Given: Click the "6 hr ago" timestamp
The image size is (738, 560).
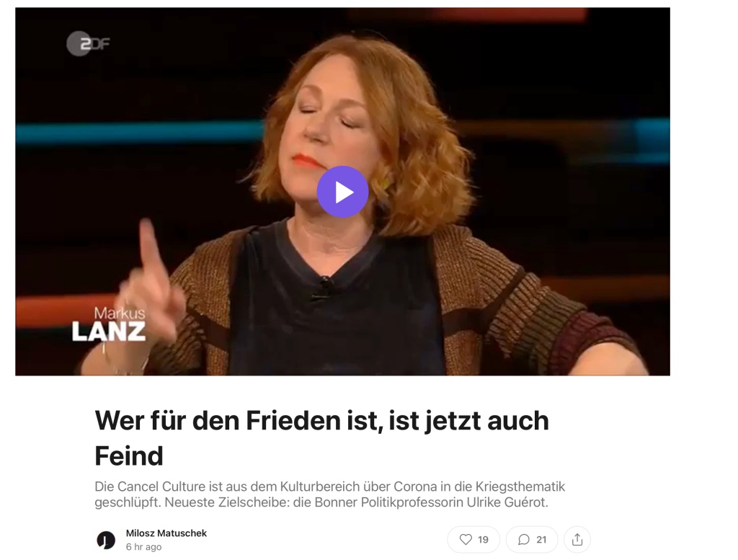Looking at the screenshot, I should click(x=143, y=547).
